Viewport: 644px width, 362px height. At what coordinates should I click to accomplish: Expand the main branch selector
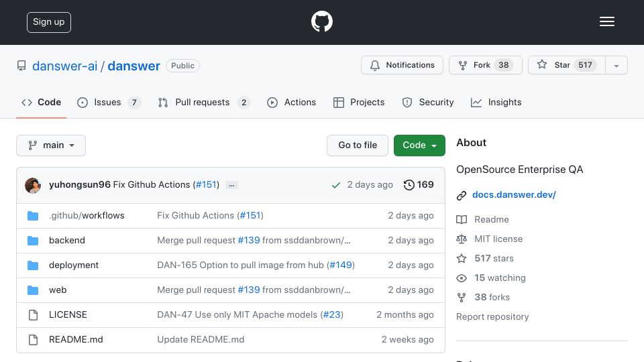click(51, 145)
